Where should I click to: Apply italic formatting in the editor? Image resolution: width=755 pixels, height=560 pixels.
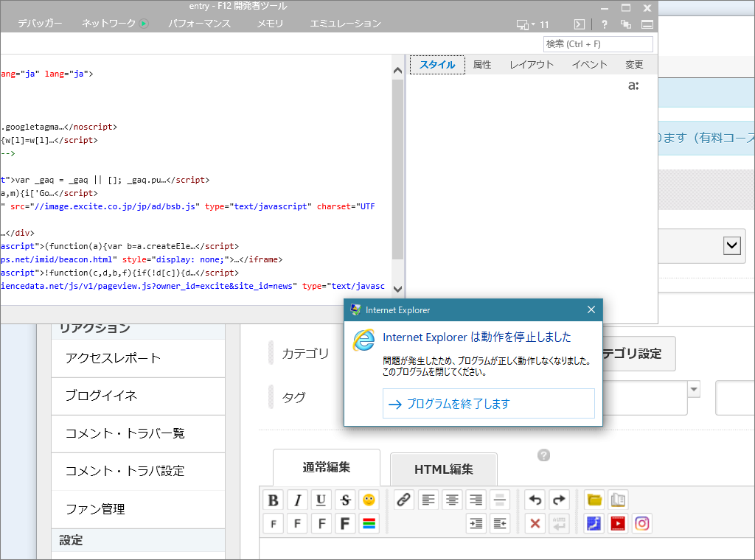[x=298, y=500]
